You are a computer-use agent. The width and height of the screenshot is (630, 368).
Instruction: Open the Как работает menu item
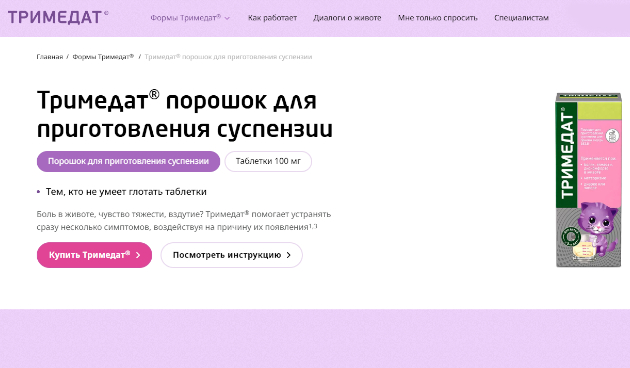(272, 18)
